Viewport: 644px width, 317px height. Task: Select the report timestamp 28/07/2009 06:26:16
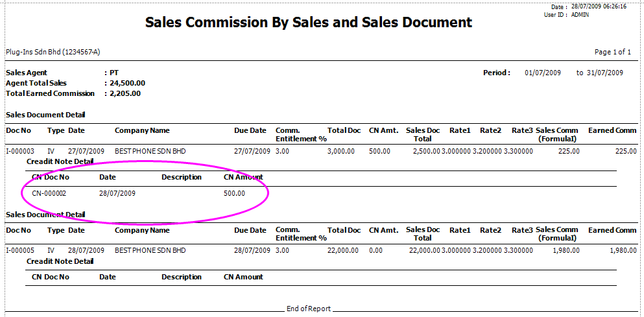(x=598, y=6)
